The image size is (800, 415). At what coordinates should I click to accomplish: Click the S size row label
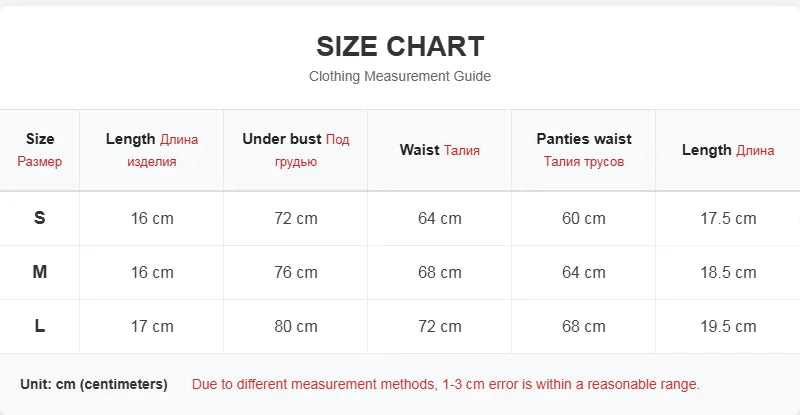click(x=40, y=218)
